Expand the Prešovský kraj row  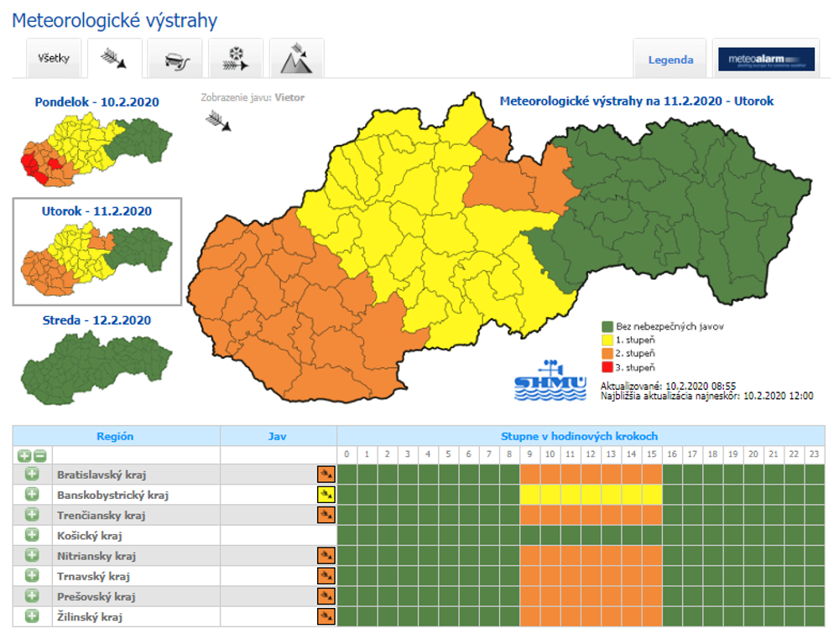tap(32, 596)
